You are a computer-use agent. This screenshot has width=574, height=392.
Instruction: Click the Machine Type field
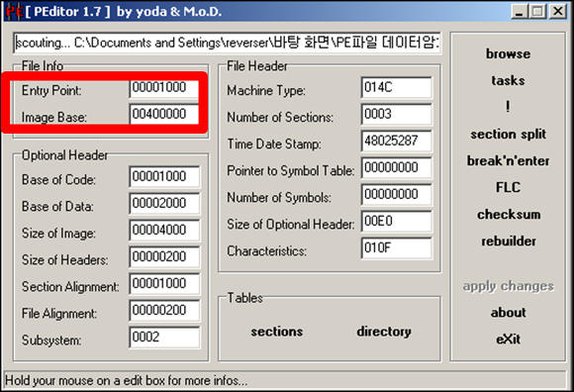[x=397, y=87]
